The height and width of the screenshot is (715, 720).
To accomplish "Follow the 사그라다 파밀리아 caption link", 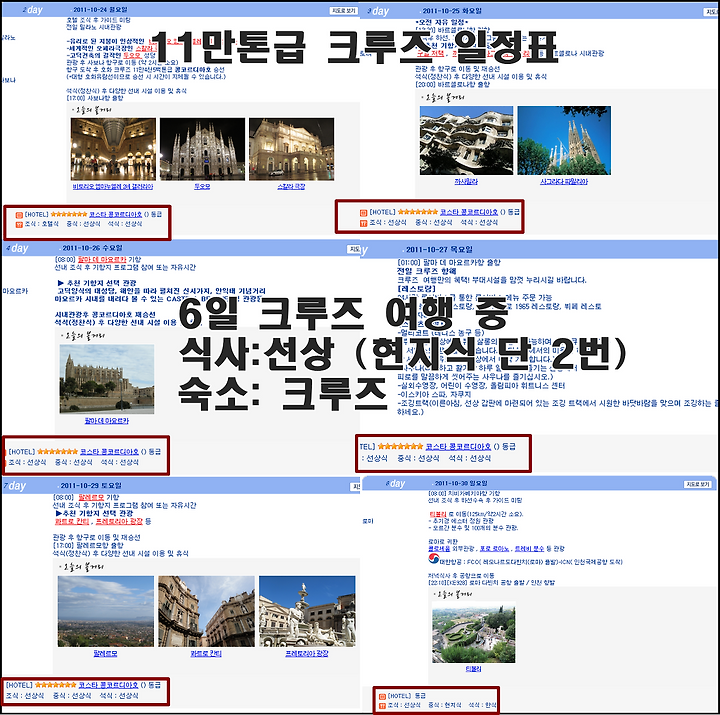I will click(x=564, y=182).
